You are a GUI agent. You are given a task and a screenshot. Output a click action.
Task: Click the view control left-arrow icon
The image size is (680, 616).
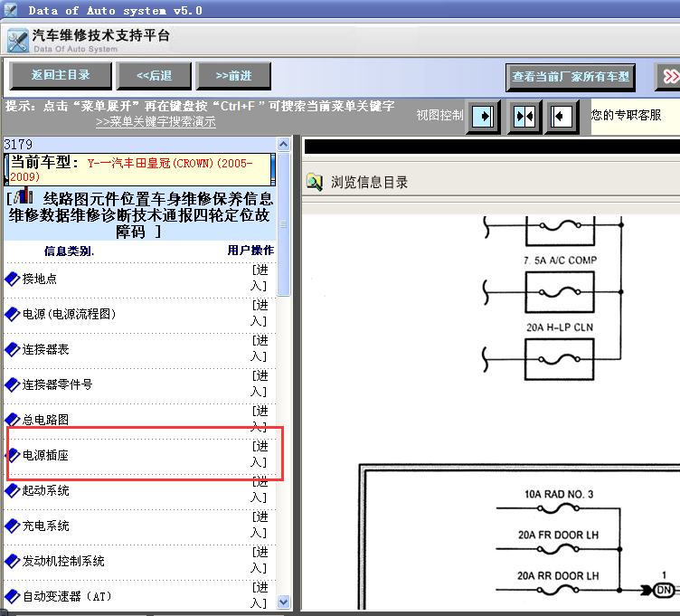tap(562, 117)
